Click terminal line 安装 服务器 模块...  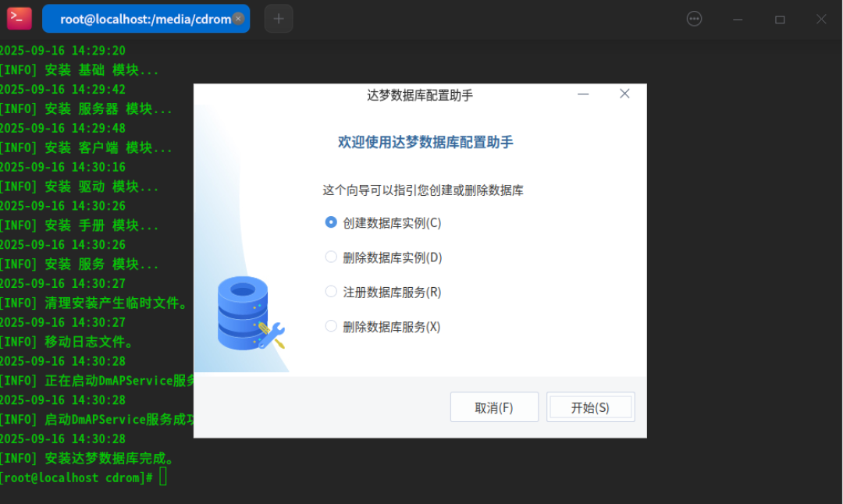click(86, 108)
